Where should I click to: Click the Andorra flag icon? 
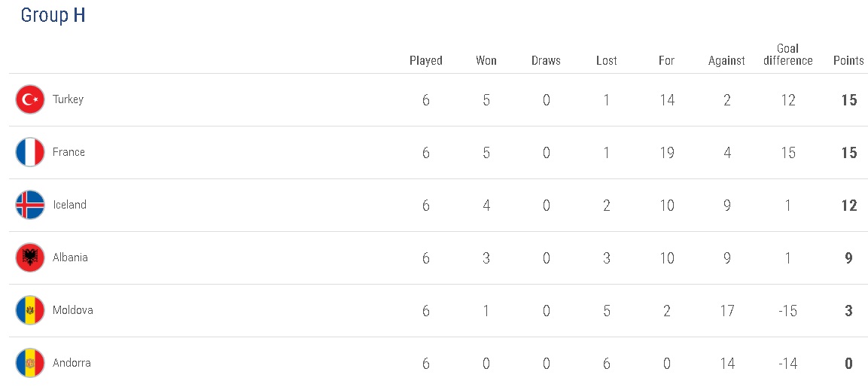coord(30,363)
